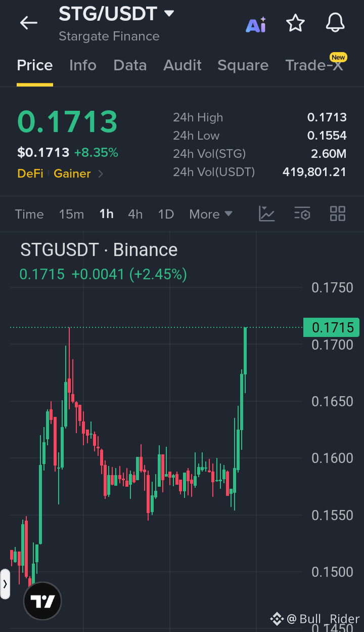This screenshot has width=364, height=632.
Task: Tap the 0.1600 price axis label
Action: point(332,458)
